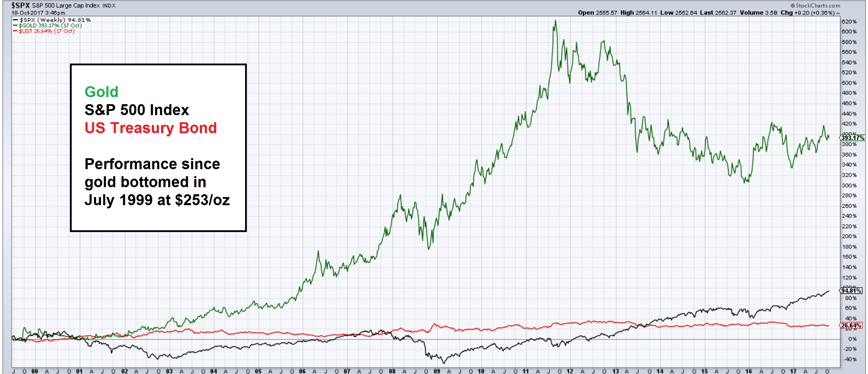The height and width of the screenshot is (374, 868).
Task: Click the 08 year marker on time axis
Action: tap(392, 371)
